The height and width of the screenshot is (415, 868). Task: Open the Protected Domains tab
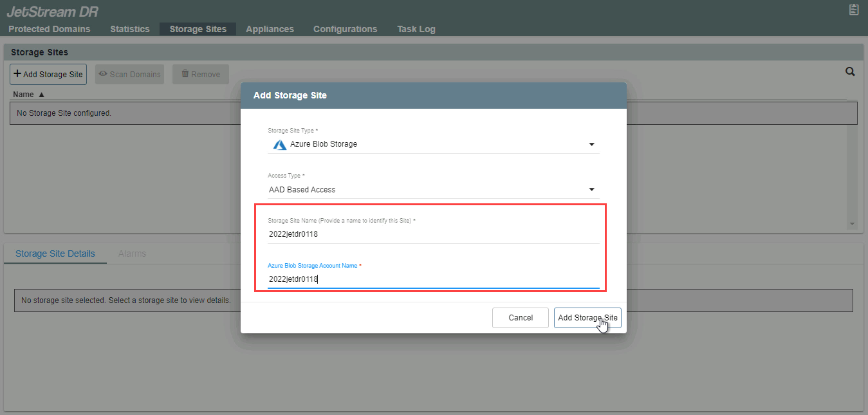pyautogui.click(x=50, y=29)
